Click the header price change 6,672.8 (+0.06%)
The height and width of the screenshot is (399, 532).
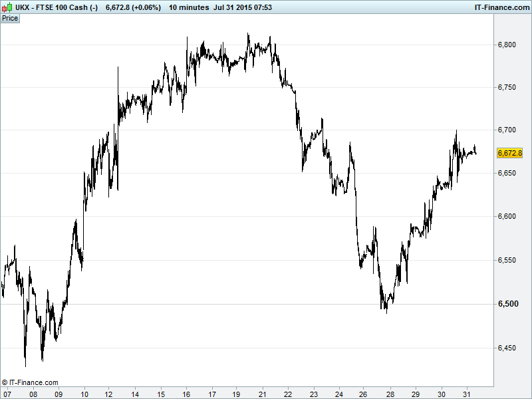click(x=133, y=7)
